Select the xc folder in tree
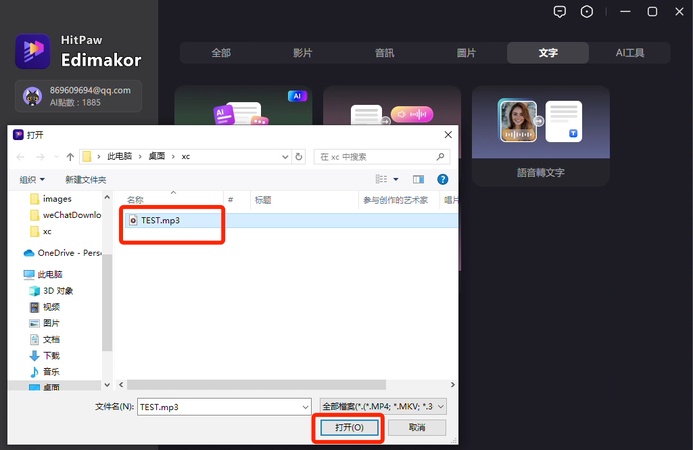This screenshot has height=450, width=693. coord(41,231)
